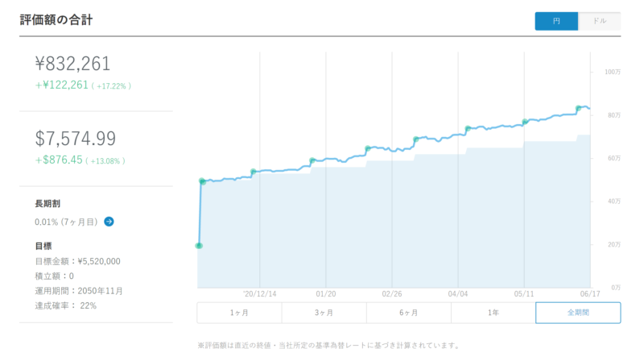Select the 1ヶ月 period tab
Image resolution: width=644 pixels, height=357 pixels.
[239, 313]
